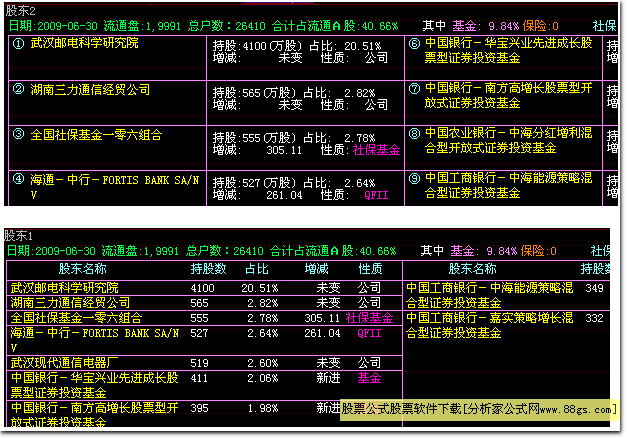Click the 261.04 change value in 股东1 table
The image size is (627, 438).
point(322,333)
